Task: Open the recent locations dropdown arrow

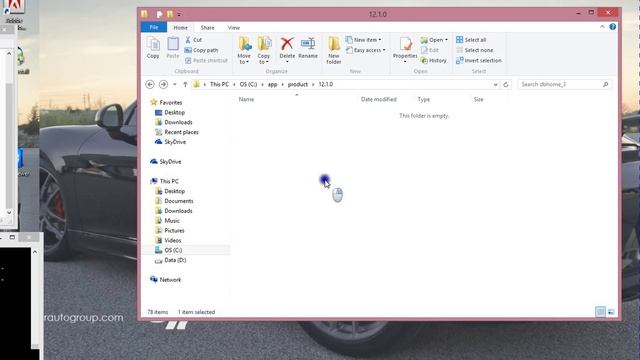Action: click(x=175, y=84)
